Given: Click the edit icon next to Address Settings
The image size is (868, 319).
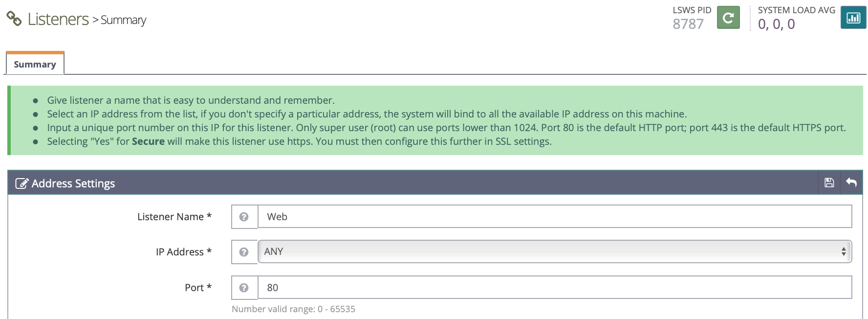Looking at the screenshot, I should click(x=22, y=183).
